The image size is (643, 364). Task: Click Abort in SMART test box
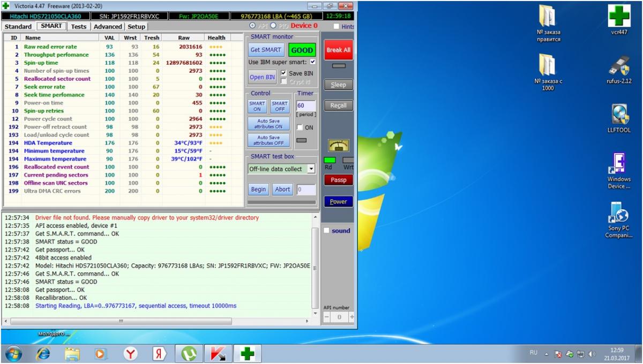[282, 189]
